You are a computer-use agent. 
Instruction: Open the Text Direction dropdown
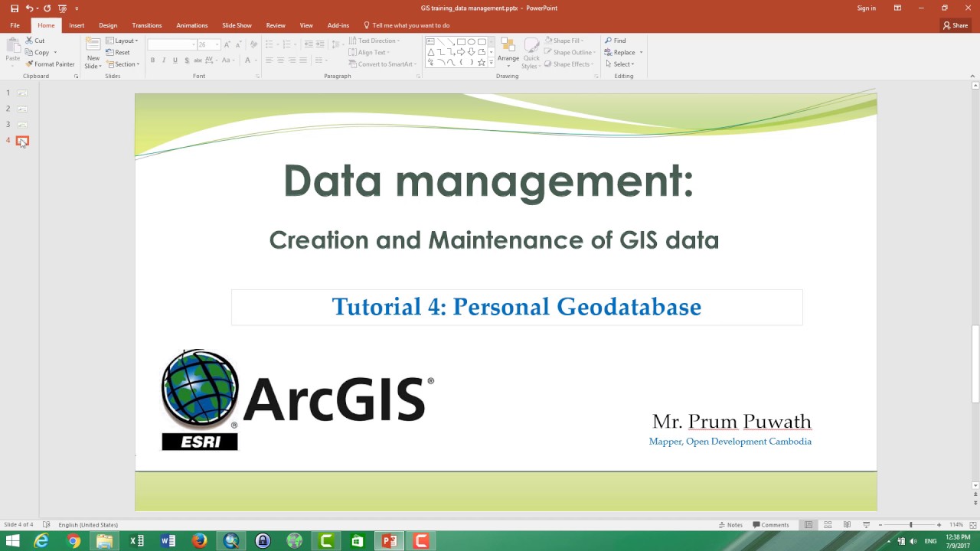374,41
